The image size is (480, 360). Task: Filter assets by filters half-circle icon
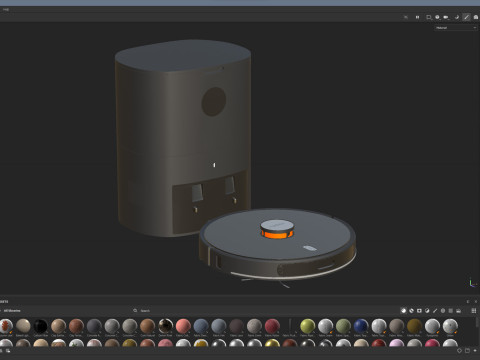(427, 311)
